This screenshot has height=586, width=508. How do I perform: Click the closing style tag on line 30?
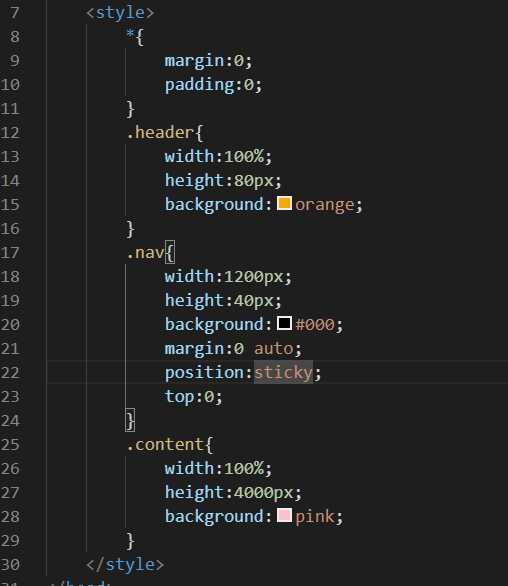pyautogui.click(x=125, y=564)
